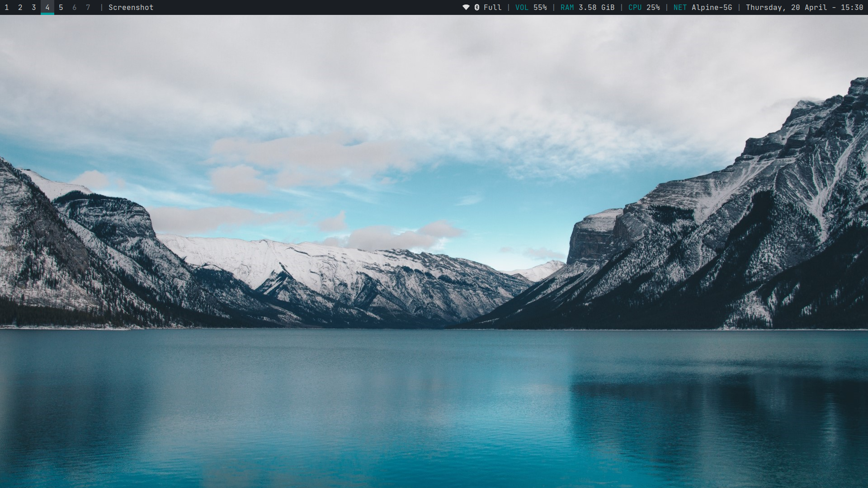Screen dimensions: 868x488
Task: Select the active workspace 4 tab
Action: pyautogui.click(x=47, y=7)
